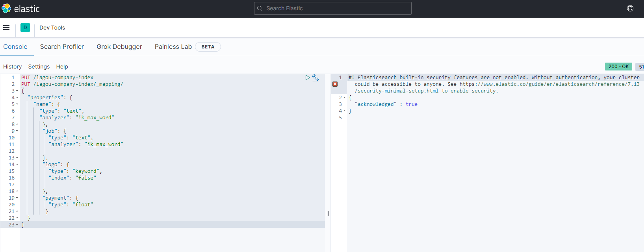The height and width of the screenshot is (252, 644).
Task: Open the hamburger navigation menu
Action: pyautogui.click(x=6, y=28)
